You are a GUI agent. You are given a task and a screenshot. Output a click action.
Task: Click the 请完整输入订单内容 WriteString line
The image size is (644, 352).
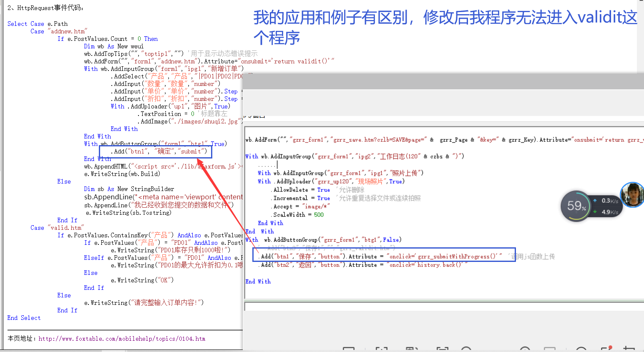tap(144, 303)
